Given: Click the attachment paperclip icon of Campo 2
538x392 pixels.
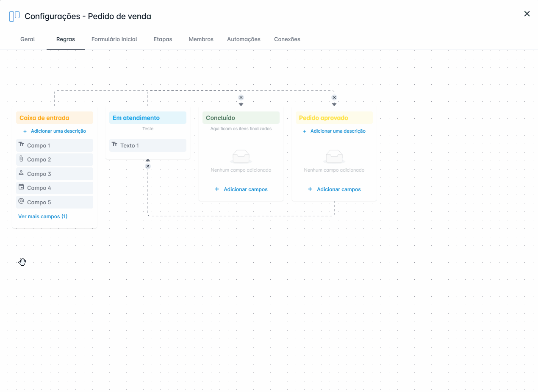Looking at the screenshot, I should 21,159.
